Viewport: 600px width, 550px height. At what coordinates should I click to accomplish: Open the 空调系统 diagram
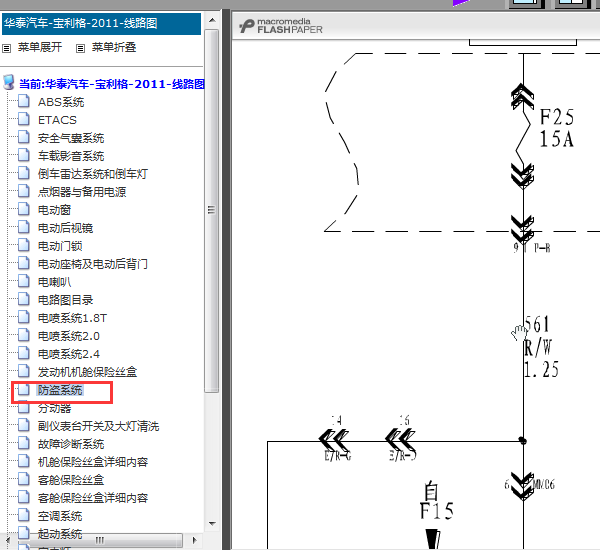[60, 516]
